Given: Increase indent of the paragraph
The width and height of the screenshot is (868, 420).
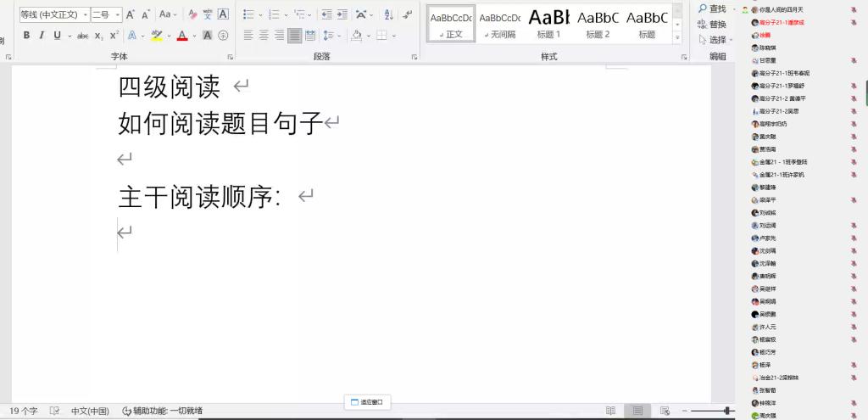Looking at the screenshot, I should pyautogui.click(x=342, y=14).
